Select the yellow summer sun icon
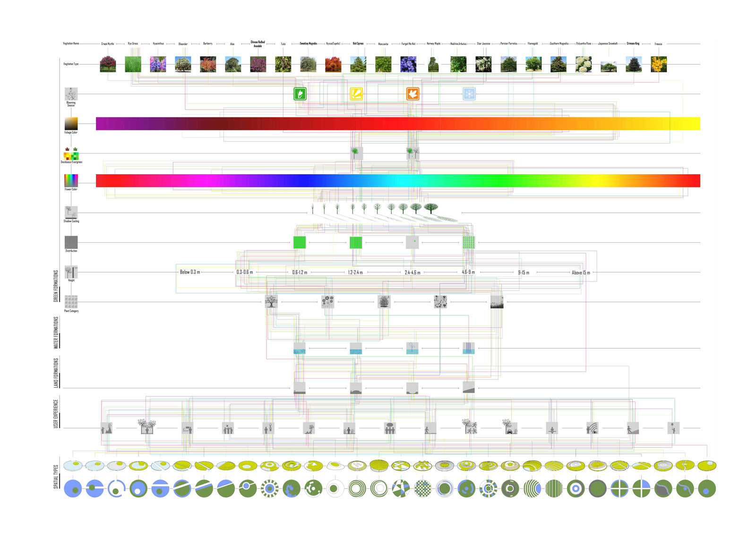This screenshot has height=538, width=756. pyautogui.click(x=356, y=94)
